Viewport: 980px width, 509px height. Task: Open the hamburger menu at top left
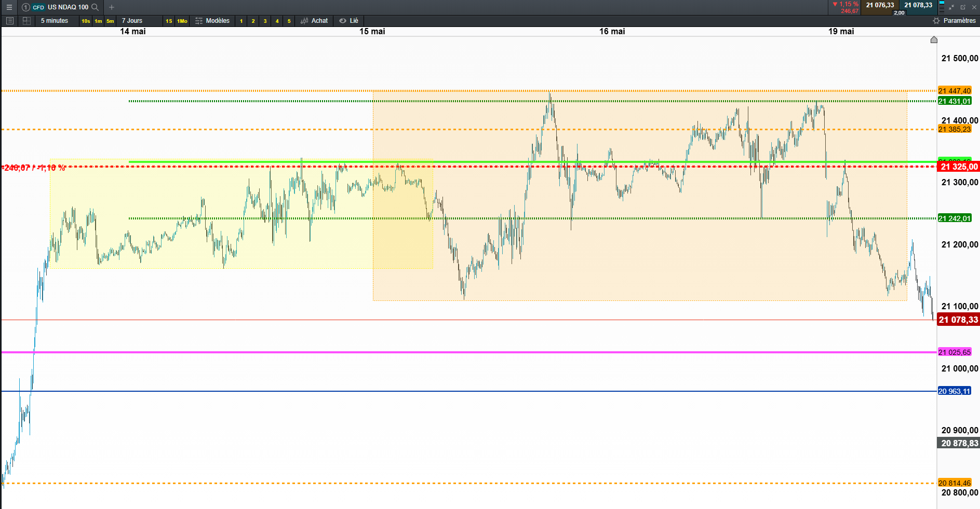[9, 7]
